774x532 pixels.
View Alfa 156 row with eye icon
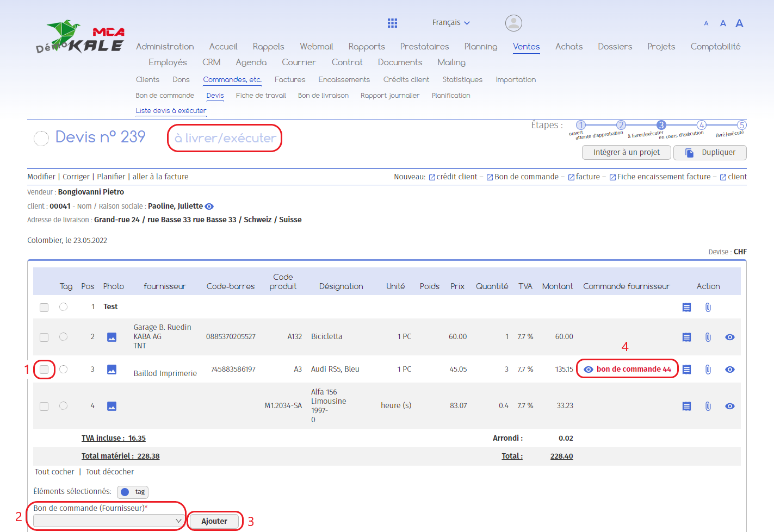730,406
